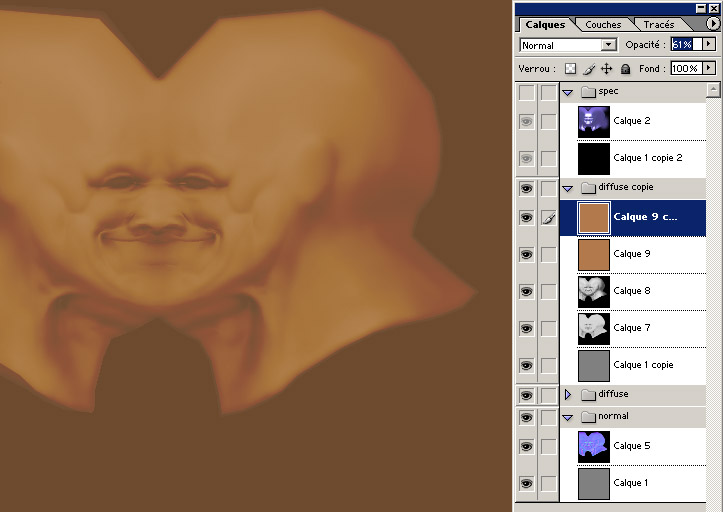723x512 pixels.
Task: Switch to the Couches tab
Action: tap(603, 24)
